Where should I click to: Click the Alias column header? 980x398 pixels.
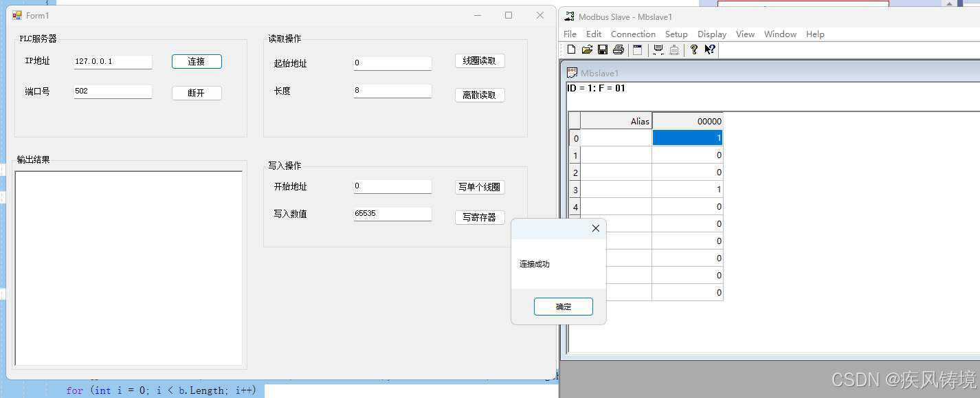click(x=616, y=121)
